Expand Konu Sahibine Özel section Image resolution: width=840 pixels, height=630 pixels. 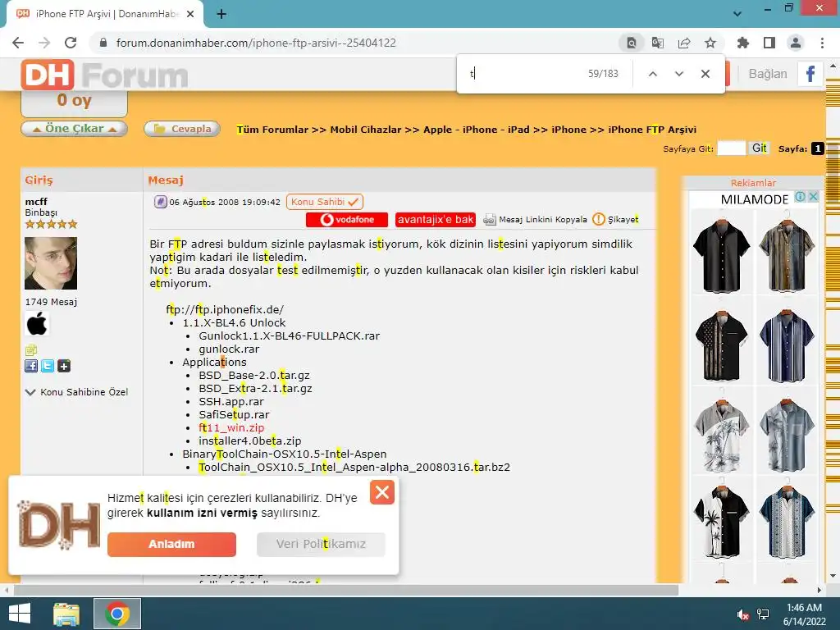[x=76, y=392]
